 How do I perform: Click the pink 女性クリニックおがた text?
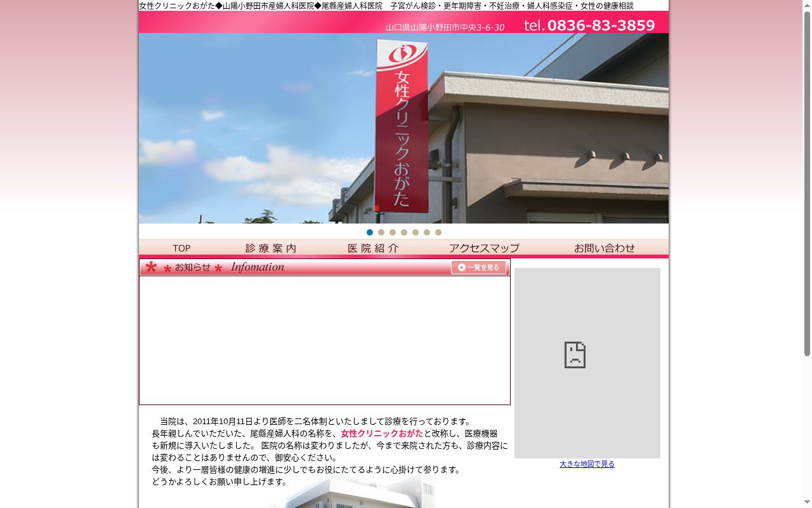tap(382, 433)
